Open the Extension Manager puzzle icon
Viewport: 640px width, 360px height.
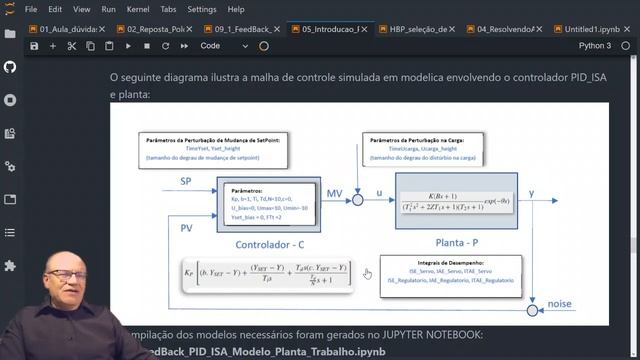pyautogui.click(x=10, y=266)
